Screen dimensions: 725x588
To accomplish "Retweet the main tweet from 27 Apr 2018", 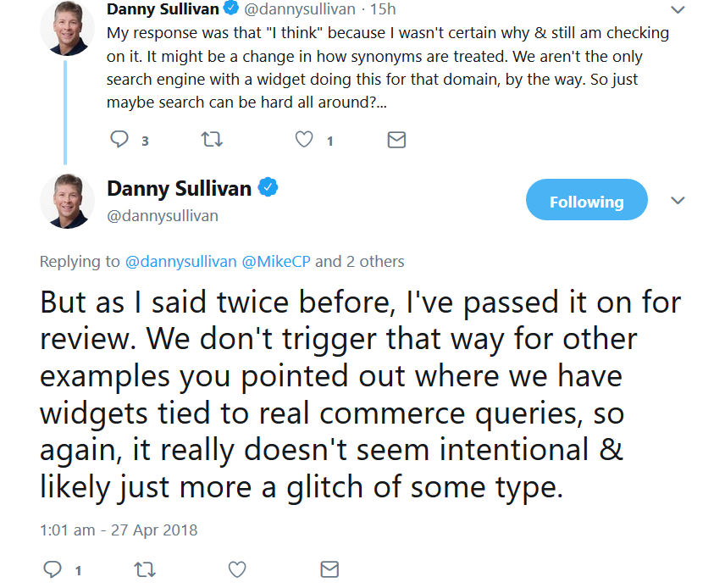I will point(145,569).
